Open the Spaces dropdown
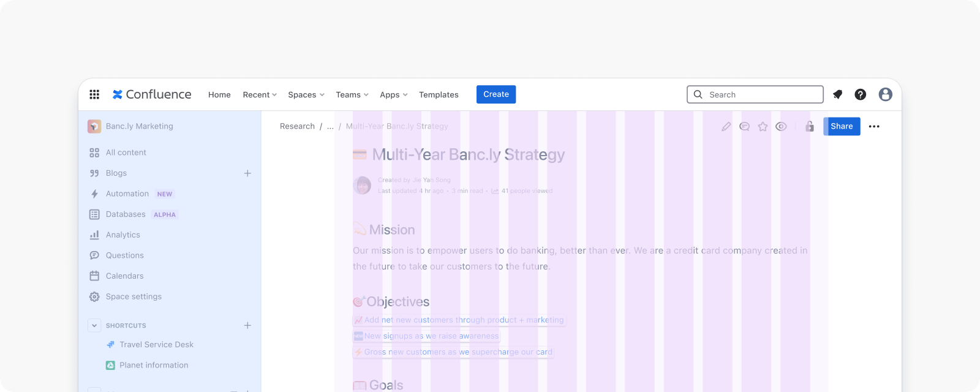980x392 pixels. [306, 95]
